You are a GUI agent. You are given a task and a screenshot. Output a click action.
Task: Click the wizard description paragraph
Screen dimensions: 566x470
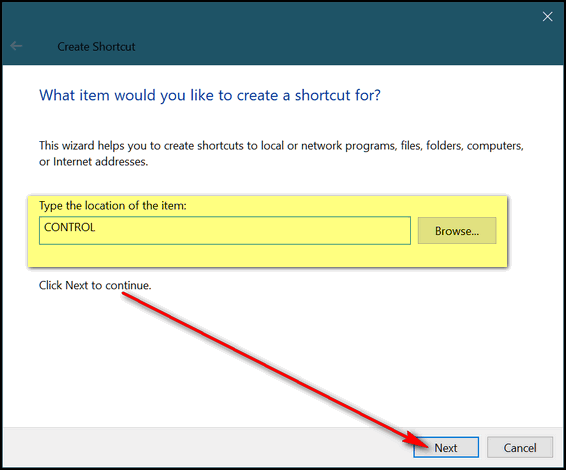tap(281, 153)
